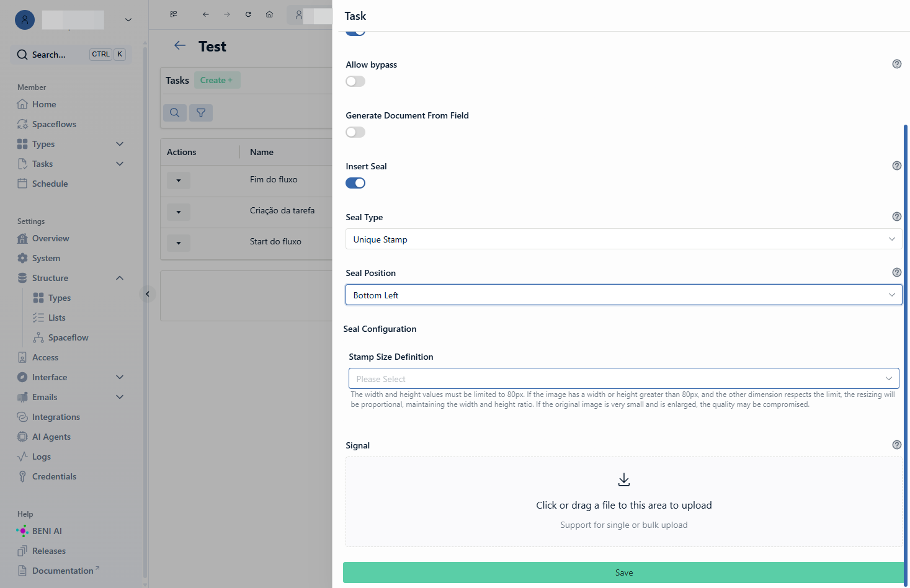Click the Search field in sidebar
Image resolution: width=910 pixels, height=588 pixels.
point(71,55)
